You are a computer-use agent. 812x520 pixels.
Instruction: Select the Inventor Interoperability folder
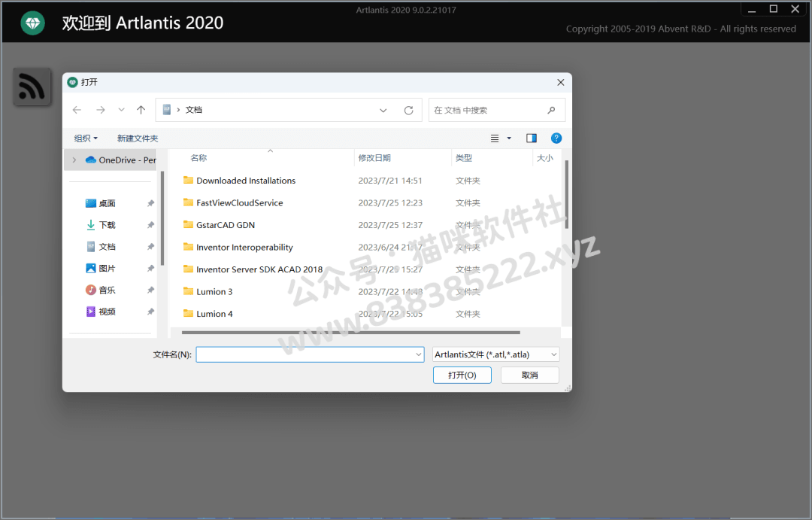coord(244,248)
